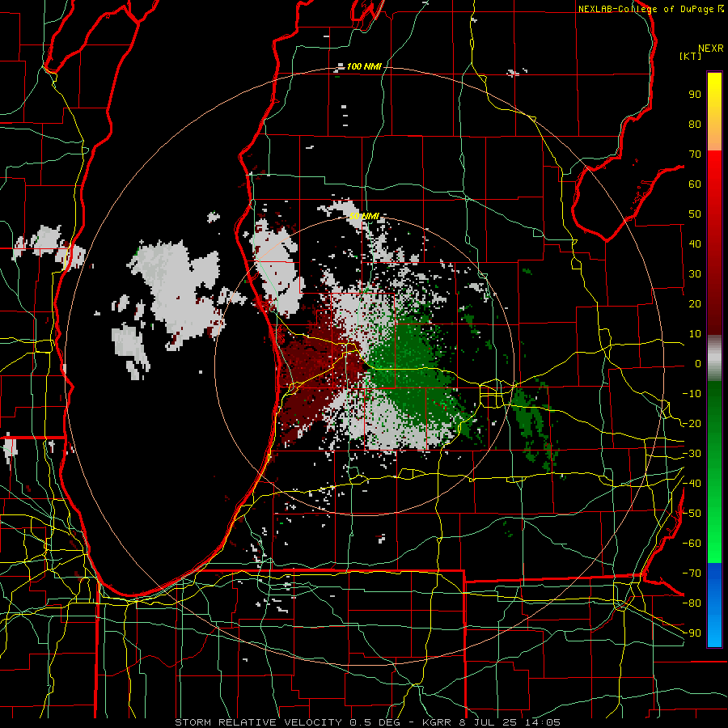This screenshot has height=728, width=728.
Task: Click the 50 value on the velocity scale
Action: click(695, 214)
